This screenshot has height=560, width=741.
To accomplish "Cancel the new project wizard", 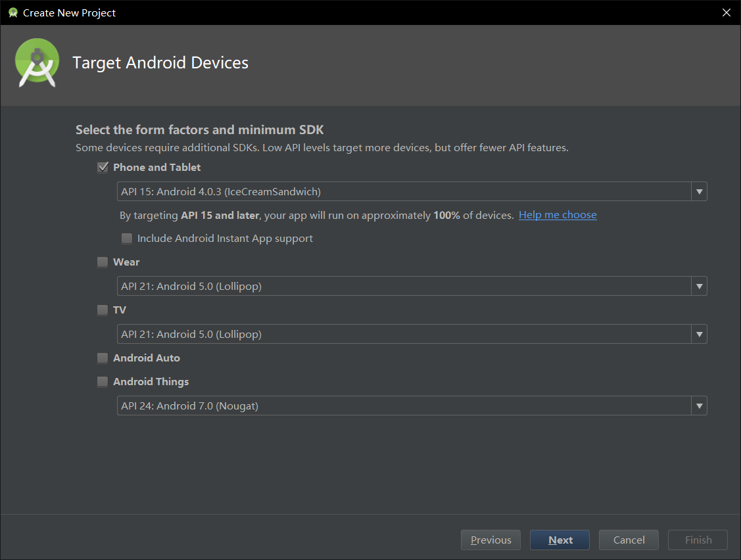I will 629,540.
